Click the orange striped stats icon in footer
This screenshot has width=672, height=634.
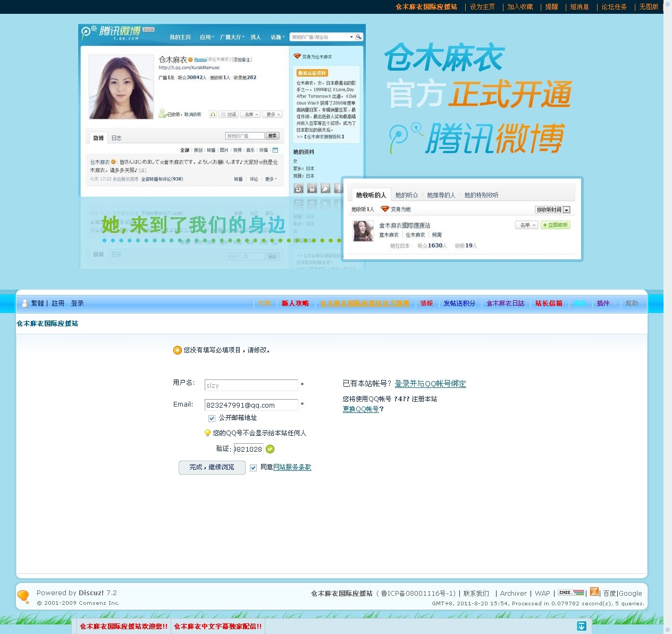point(594,592)
